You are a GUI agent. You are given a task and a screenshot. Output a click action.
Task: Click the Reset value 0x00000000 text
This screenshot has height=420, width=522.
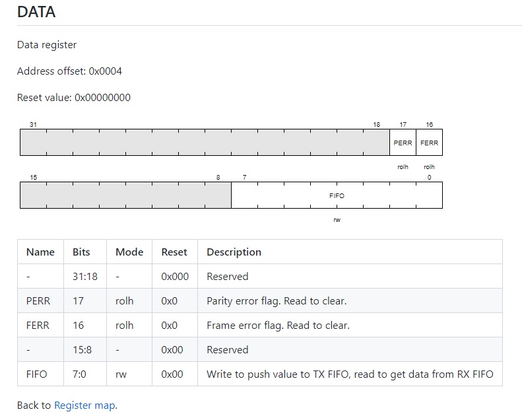(74, 97)
